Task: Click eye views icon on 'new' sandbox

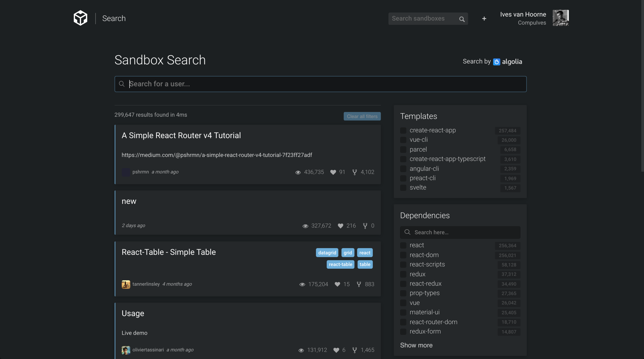Action: click(x=305, y=226)
